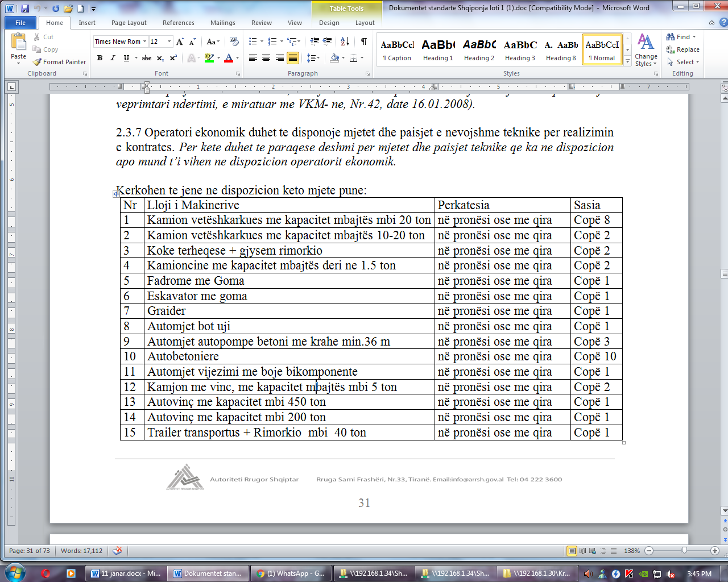Click the zoom slider handle
The height and width of the screenshot is (582, 728).
point(684,551)
